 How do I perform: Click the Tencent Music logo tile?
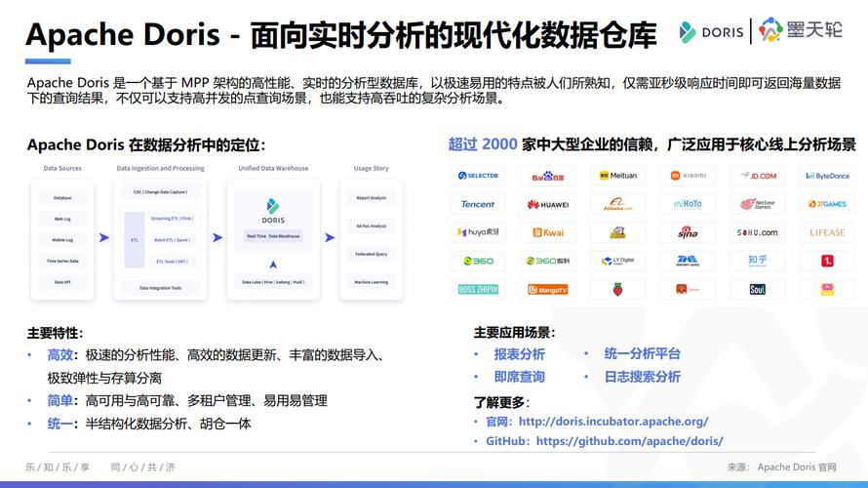point(688,261)
